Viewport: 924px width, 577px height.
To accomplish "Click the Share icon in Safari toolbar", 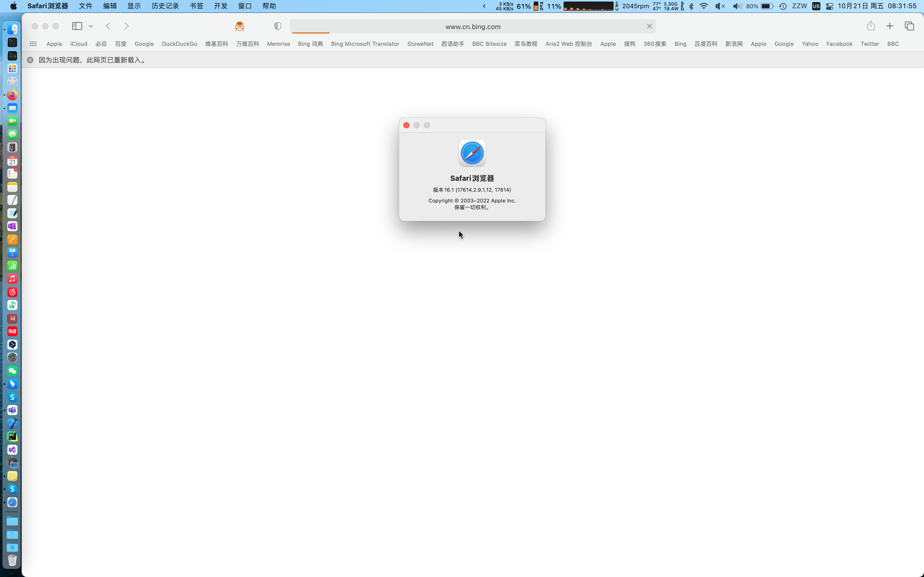I will (x=871, y=26).
